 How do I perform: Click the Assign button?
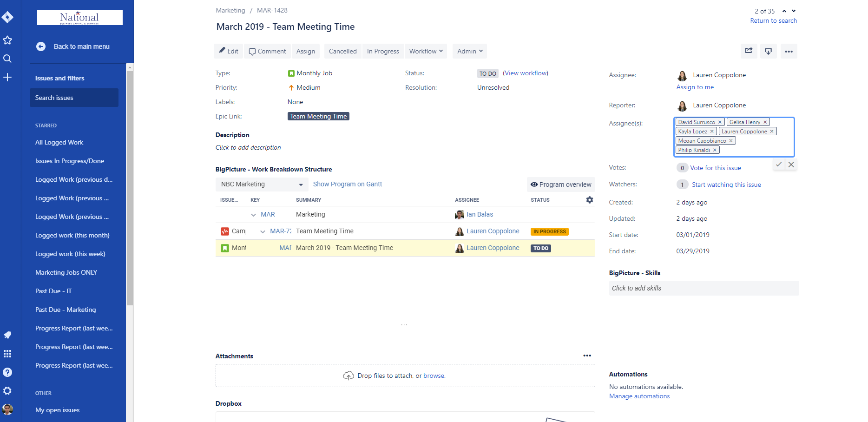306,51
